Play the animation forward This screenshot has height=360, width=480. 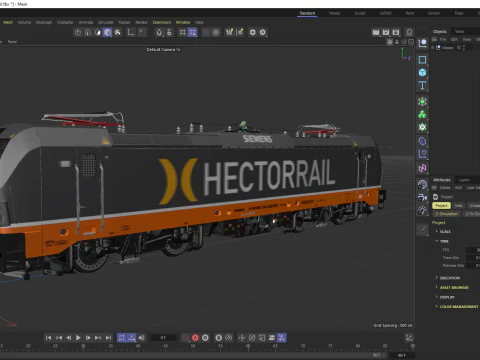pos(78,338)
